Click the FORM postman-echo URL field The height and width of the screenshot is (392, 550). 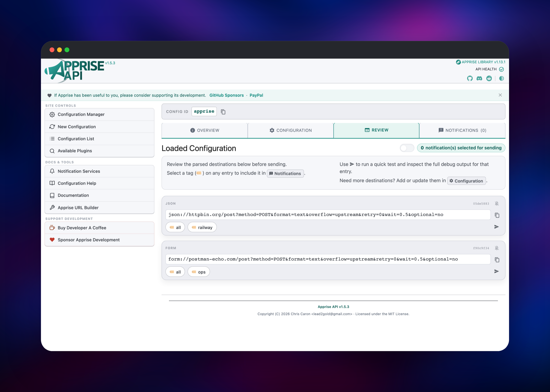(x=328, y=259)
